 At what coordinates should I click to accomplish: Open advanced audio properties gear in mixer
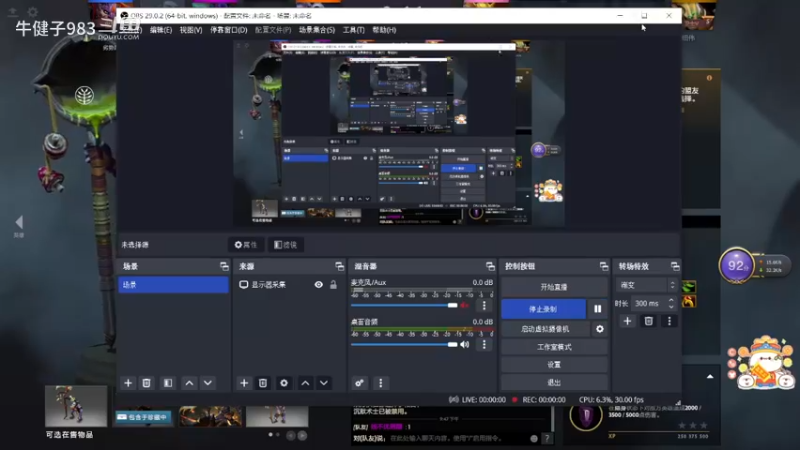tap(359, 383)
